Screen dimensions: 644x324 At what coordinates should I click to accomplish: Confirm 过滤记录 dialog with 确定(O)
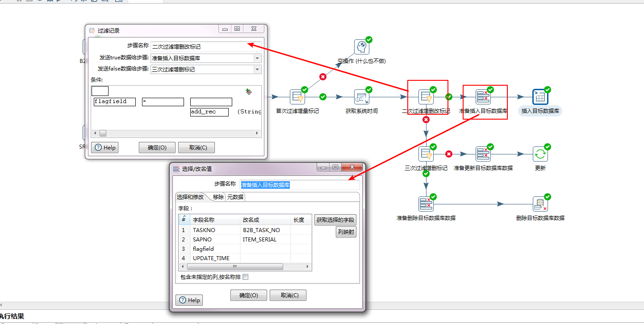click(157, 148)
